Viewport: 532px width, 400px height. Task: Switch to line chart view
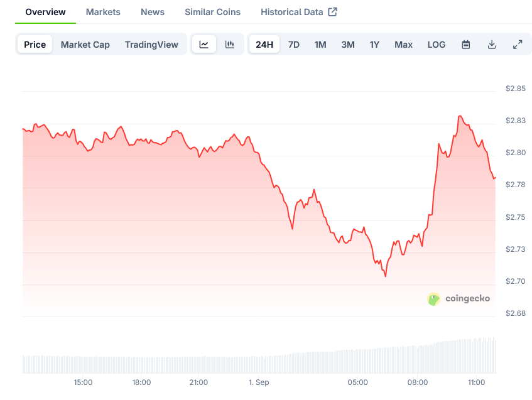coord(204,45)
